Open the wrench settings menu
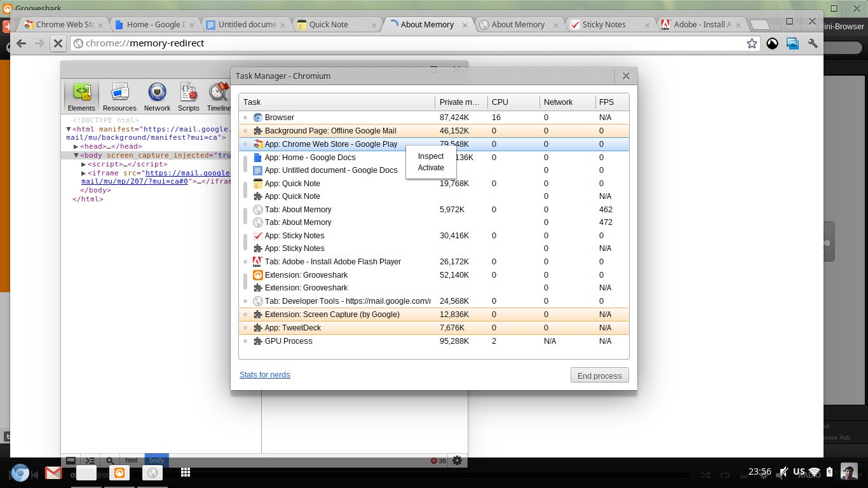This screenshot has width=868, height=488. tap(813, 43)
